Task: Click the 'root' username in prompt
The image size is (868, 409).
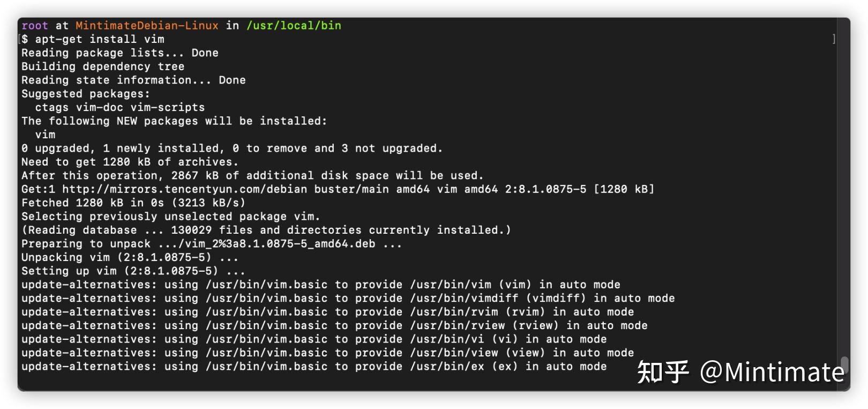Action: [35, 26]
